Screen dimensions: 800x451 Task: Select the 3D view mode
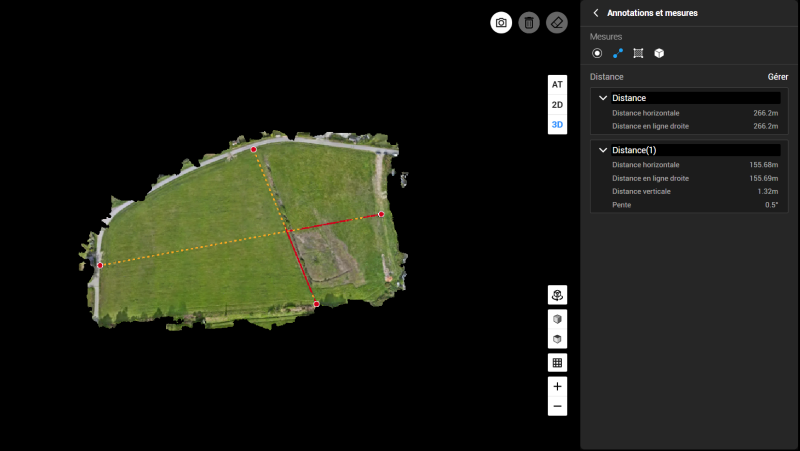click(x=557, y=125)
